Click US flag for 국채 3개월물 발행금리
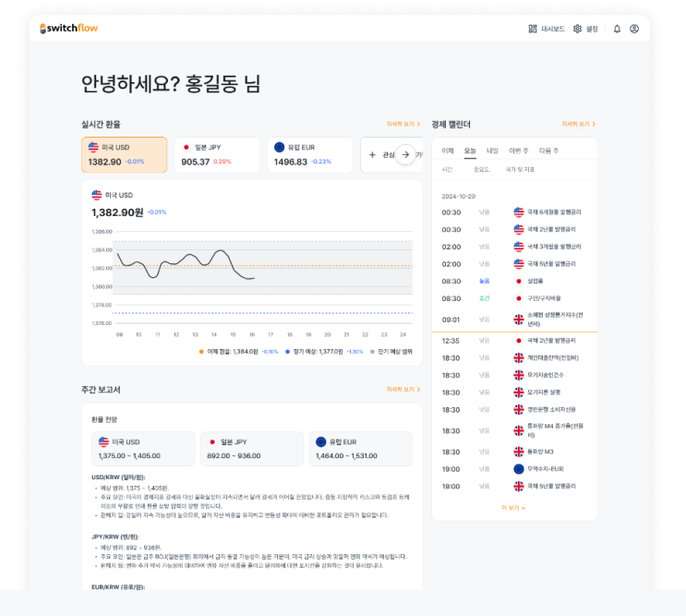 pyautogui.click(x=519, y=247)
